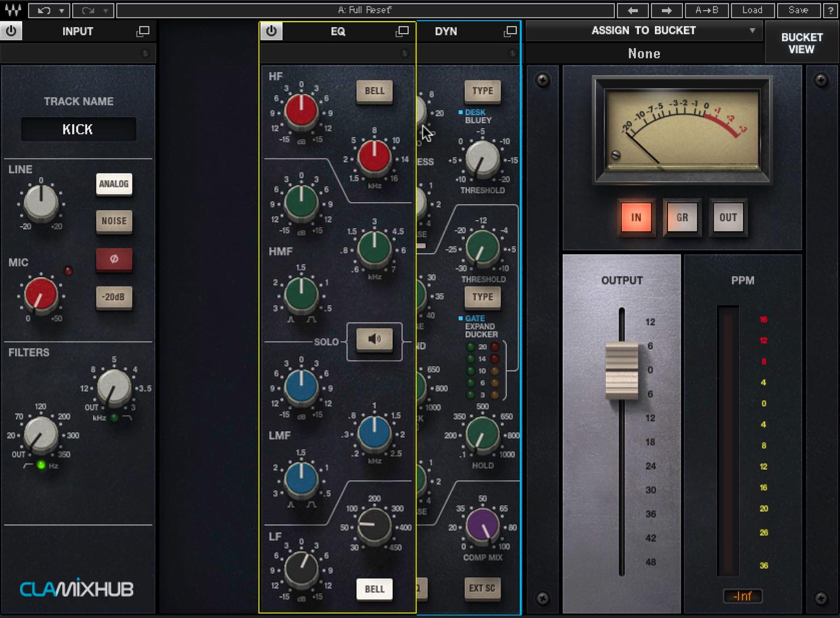Open the undo history dropdown arrow
The width and height of the screenshot is (840, 618).
click(62, 10)
